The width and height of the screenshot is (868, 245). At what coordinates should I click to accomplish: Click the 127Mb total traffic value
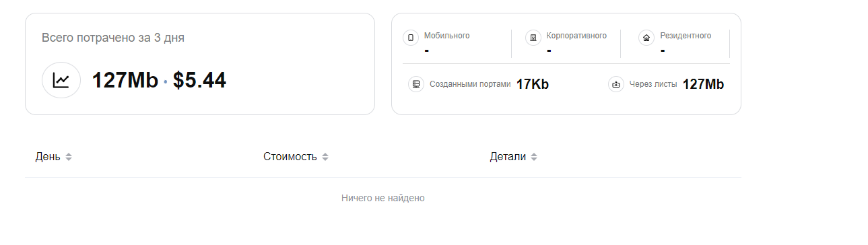click(125, 80)
